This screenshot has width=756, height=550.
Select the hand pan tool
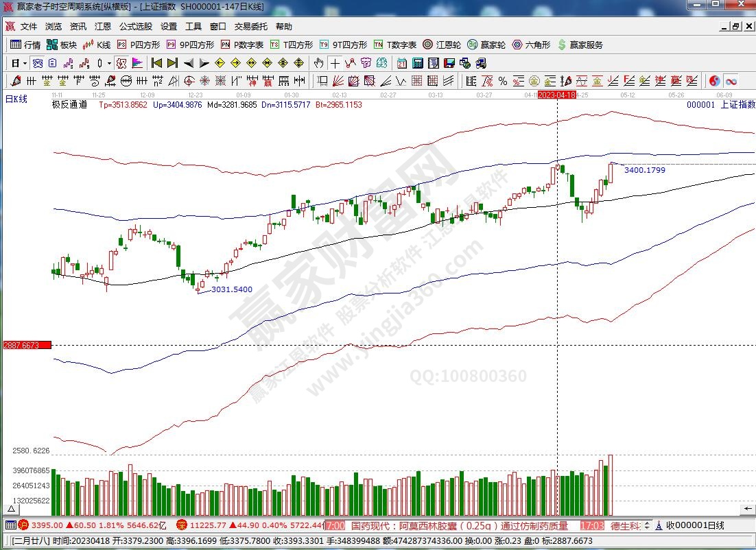click(318, 63)
